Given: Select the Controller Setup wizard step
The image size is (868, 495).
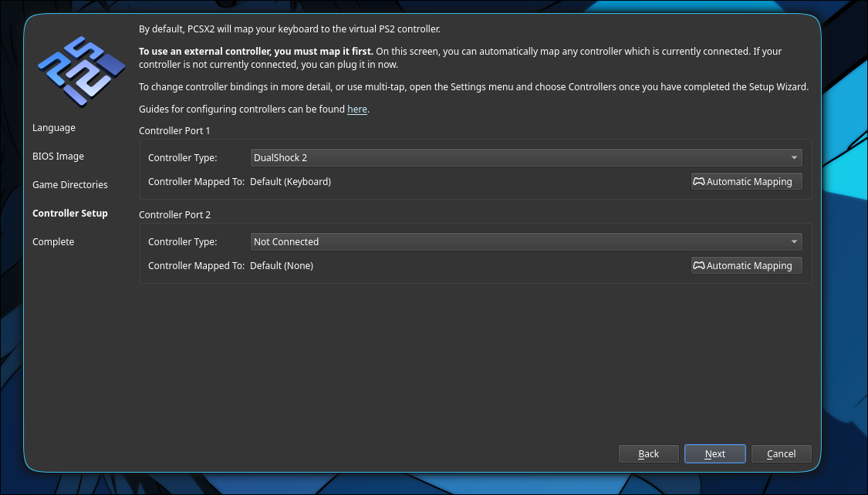Looking at the screenshot, I should point(69,213).
